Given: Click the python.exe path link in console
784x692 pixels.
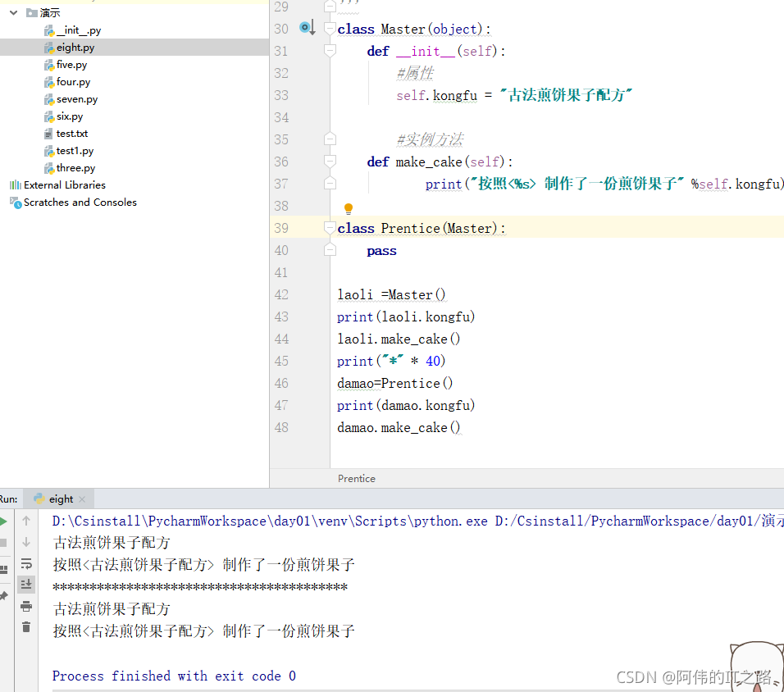Looking at the screenshot, I should pyautogui.click(x=270, y=521).
